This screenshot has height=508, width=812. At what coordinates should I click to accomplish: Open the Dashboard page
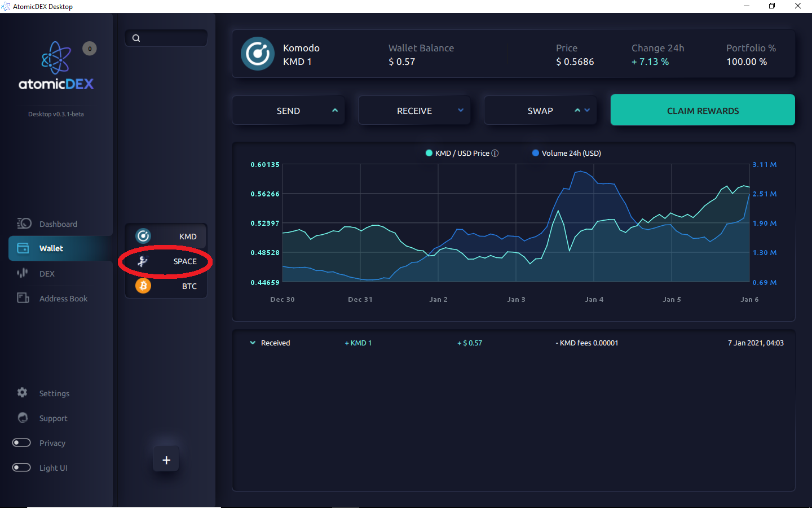tap(58, 224)
